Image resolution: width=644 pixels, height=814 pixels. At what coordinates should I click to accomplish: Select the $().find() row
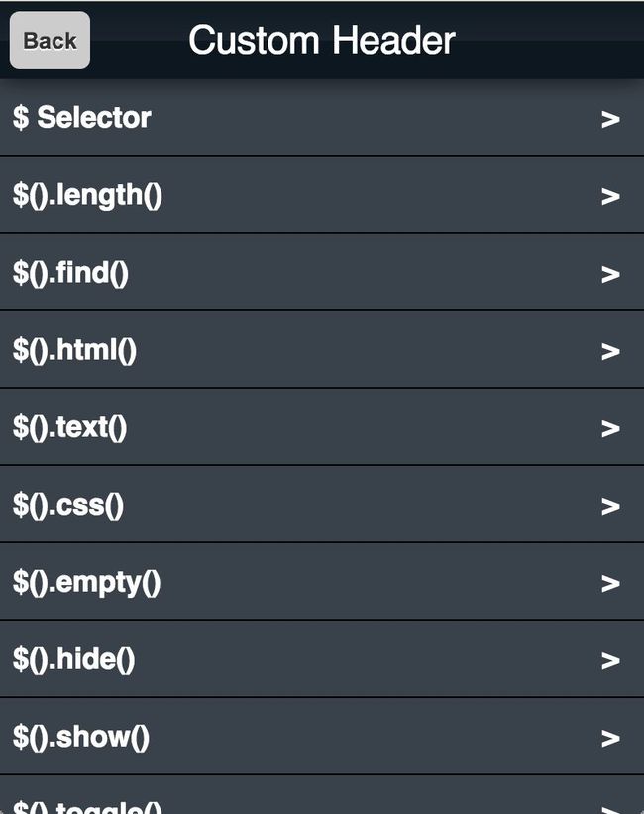click(322, 272)
